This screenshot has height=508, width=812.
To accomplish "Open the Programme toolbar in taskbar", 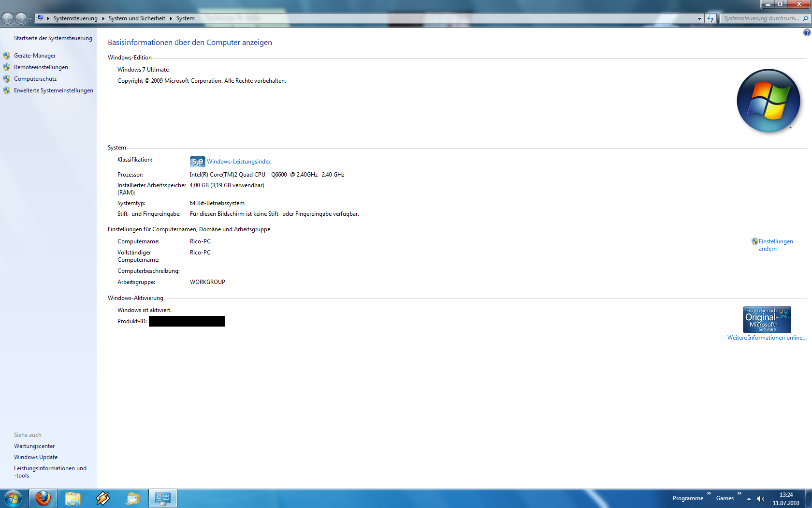I will (688, 498).
